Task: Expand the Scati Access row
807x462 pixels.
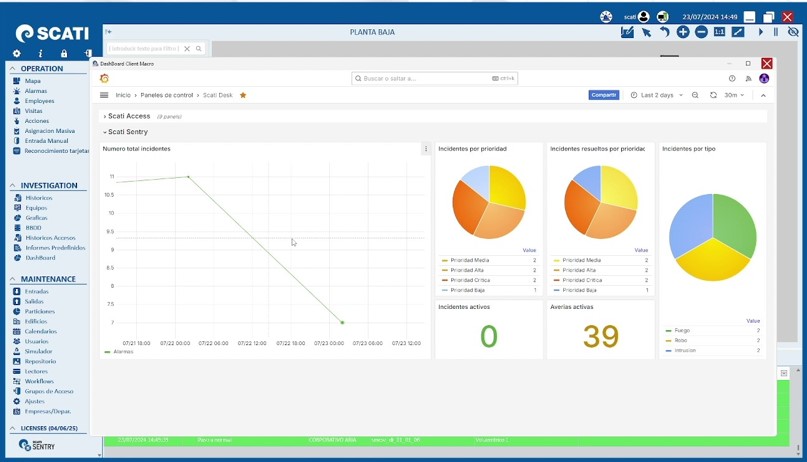Action: (x=127, y=116)
